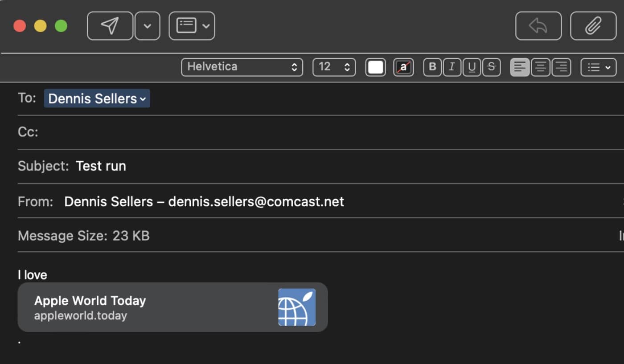This screenshot has height=364, width=624.
Task: Attach a file using the paperclip icon
Action: [593, 26]
